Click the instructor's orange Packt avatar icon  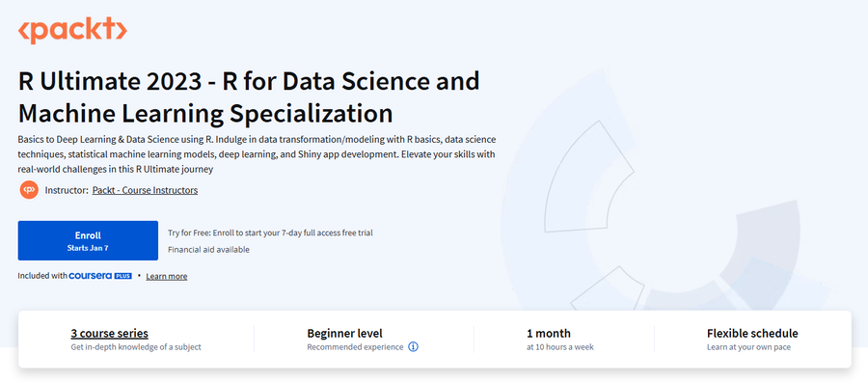click(29, 190)
